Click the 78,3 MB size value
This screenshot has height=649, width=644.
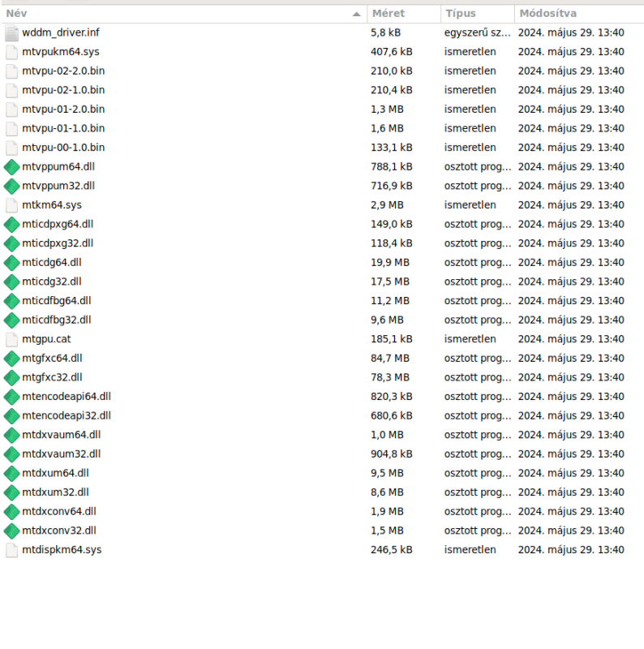pyautogui.click(x=390, y=377)
